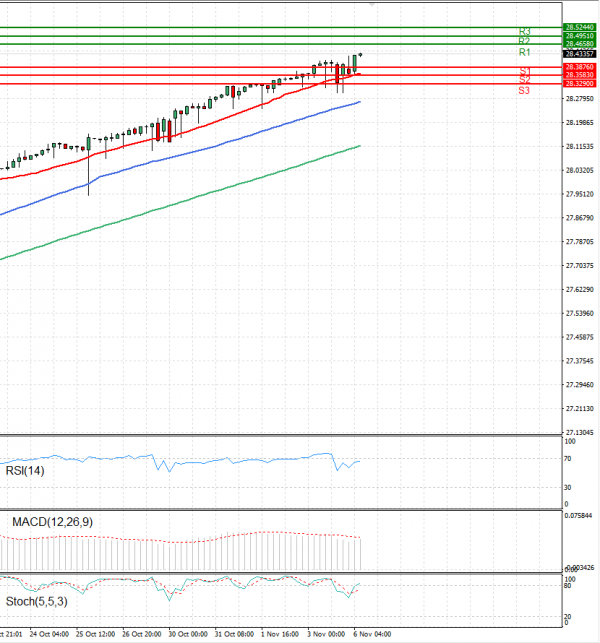The height and width of the screenshot is (643, 600).
Task: Click the S1 support label
Action: tap(525, 71)
